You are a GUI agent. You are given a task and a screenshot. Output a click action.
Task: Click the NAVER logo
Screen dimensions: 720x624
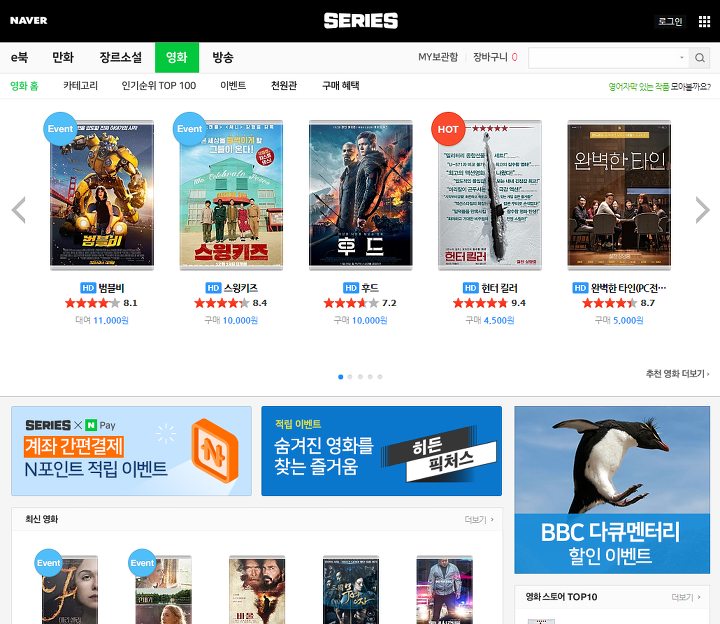(x=28, y=21)
